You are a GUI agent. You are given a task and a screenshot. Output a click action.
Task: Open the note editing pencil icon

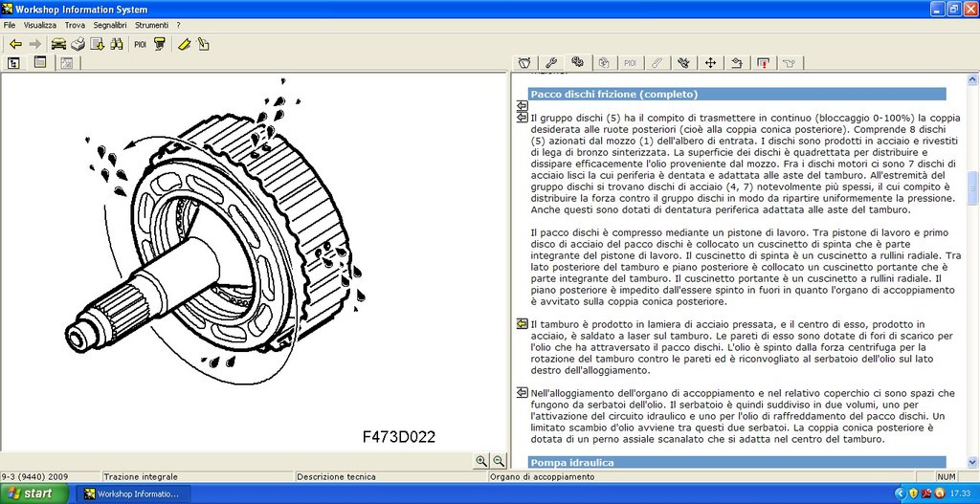click(203, 44)
